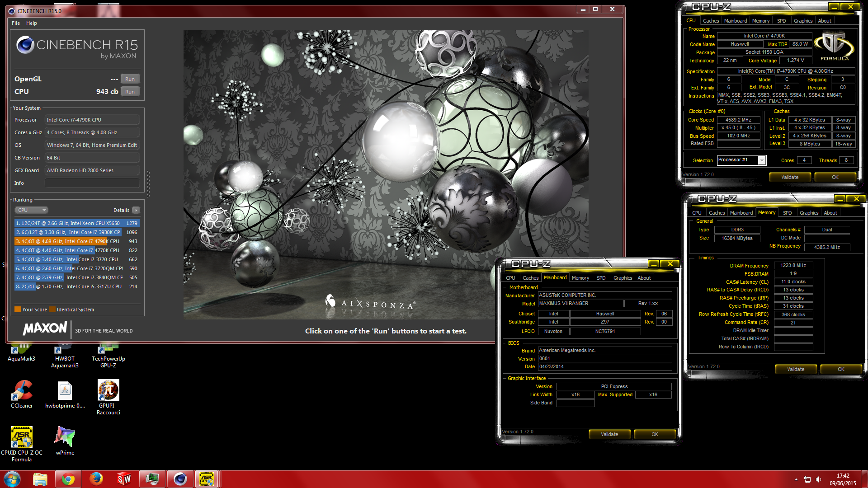Select ranking row i7-4790K 943
868x488 pixels.
(77, 241)
